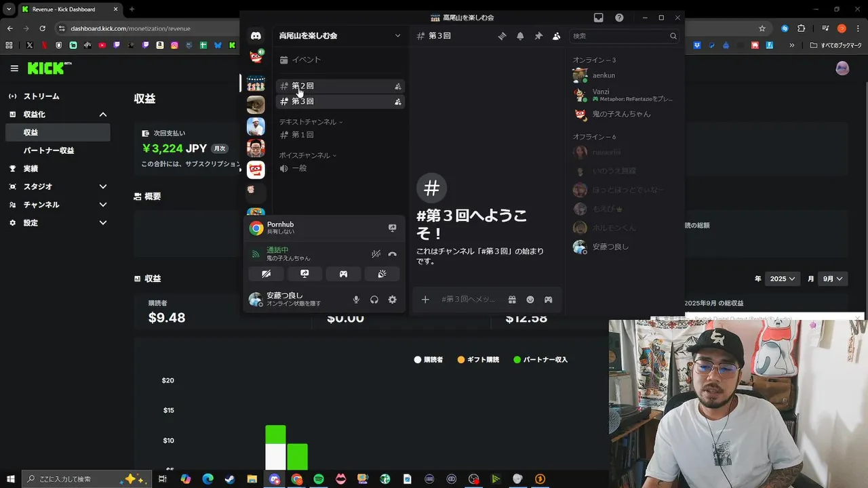Viewport: 868px width, 488px height.
Task: Open Kick profile avatar menu
Action: click(x=842, y=68)
